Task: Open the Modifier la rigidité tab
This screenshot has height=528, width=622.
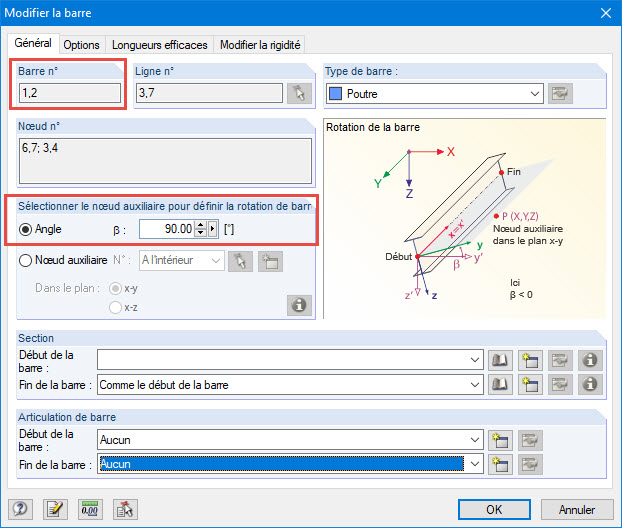Action: [x=260, y=45]
